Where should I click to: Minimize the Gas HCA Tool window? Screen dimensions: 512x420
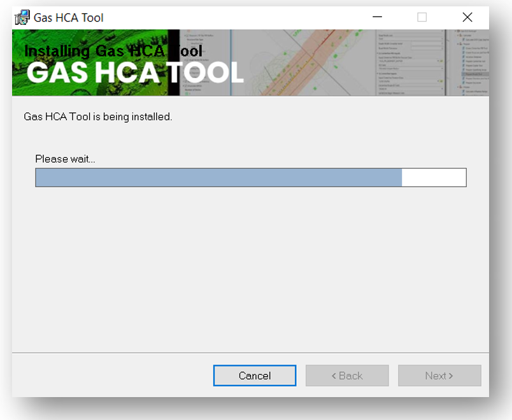pyautogui.click(x=377, y=17)
